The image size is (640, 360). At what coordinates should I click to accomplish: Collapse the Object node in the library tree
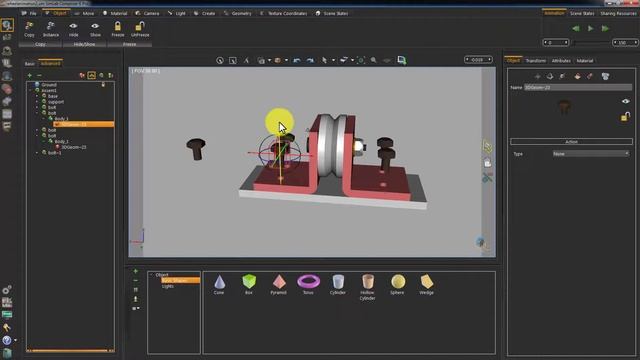pos(151,275)
